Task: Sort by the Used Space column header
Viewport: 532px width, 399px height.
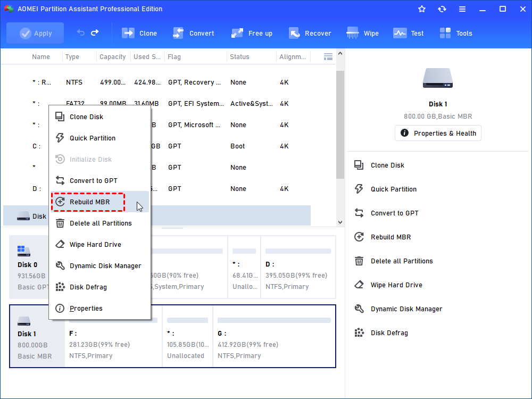Action: 147,57
